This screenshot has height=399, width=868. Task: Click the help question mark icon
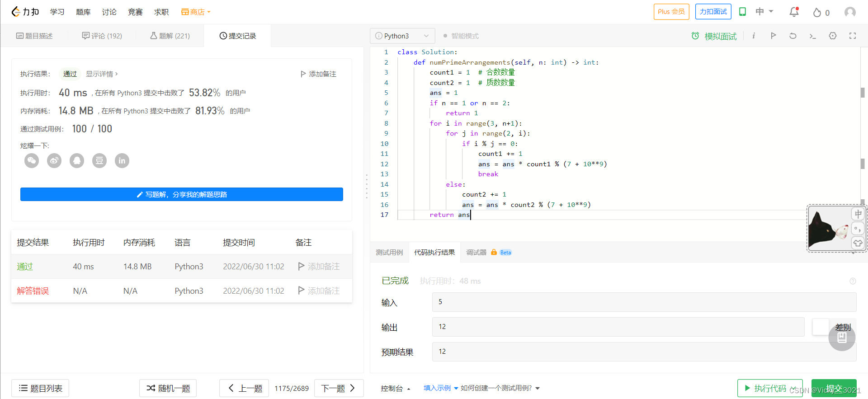pyautogui.click(x=853, y=281)
